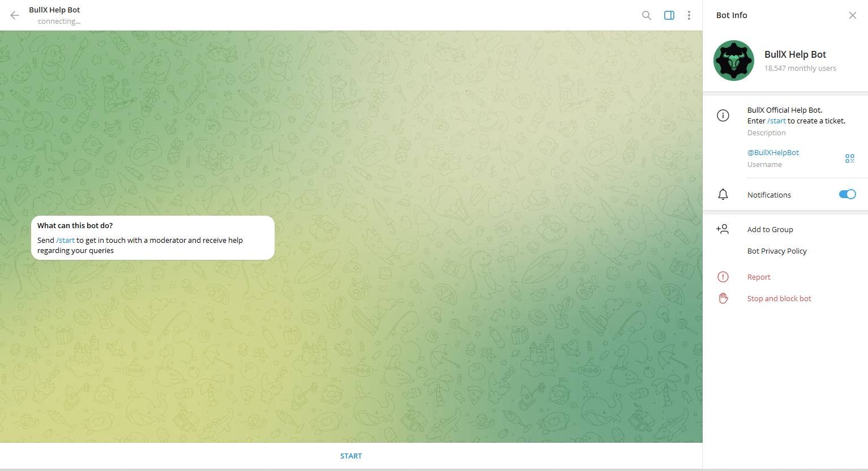868x471 pixels.
Task: Click the Add to Group person icon
Action: 722,229
